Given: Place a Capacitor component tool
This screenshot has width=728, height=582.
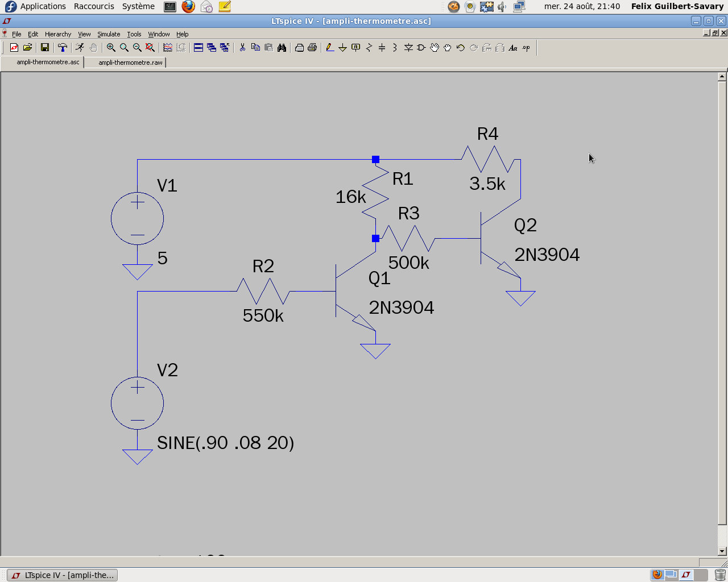Looking at the screenshot, I should pyautogui.click(x=382, y=48).
